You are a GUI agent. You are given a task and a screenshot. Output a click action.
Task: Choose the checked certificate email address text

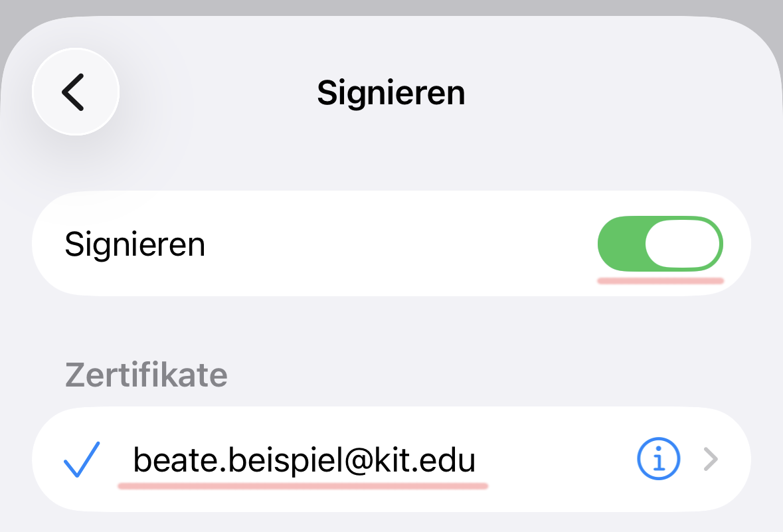coord(304,459)
